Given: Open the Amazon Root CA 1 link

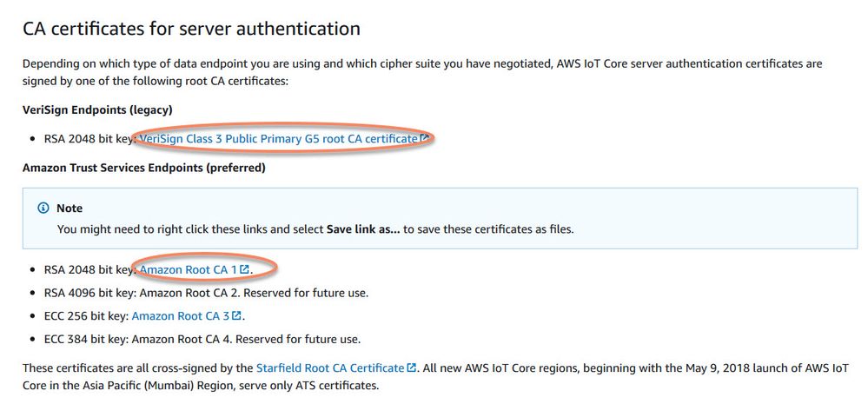Looking at the screenshot, I should pyautogui.click(x=188, y=270).
